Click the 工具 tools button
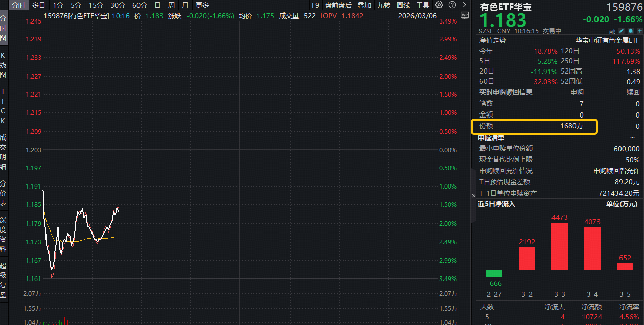 (423, 5)
